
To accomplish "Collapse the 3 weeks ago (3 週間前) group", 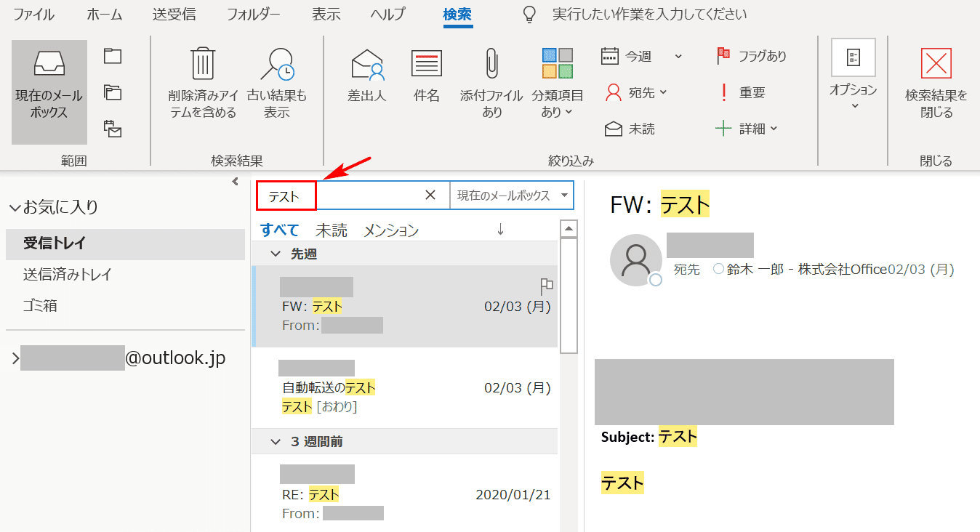I will pos(276,441).
